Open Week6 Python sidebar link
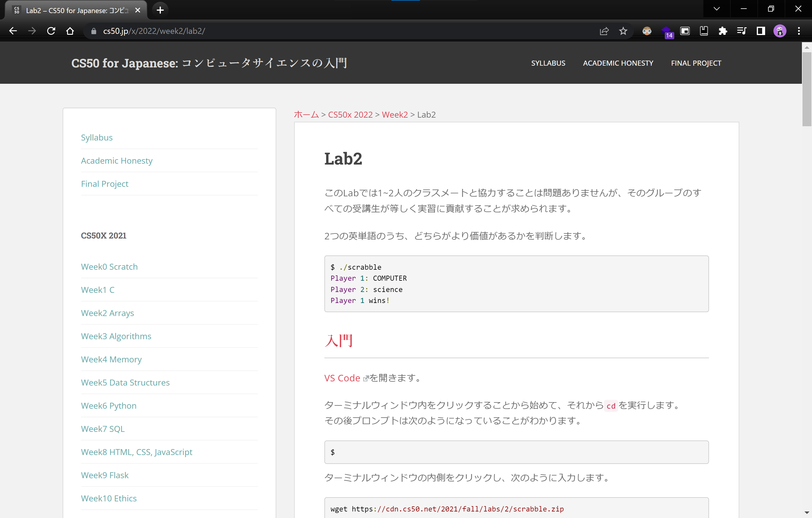Image resolution: width=812 pixels, height=518 pixels. (x=109, y=406)
